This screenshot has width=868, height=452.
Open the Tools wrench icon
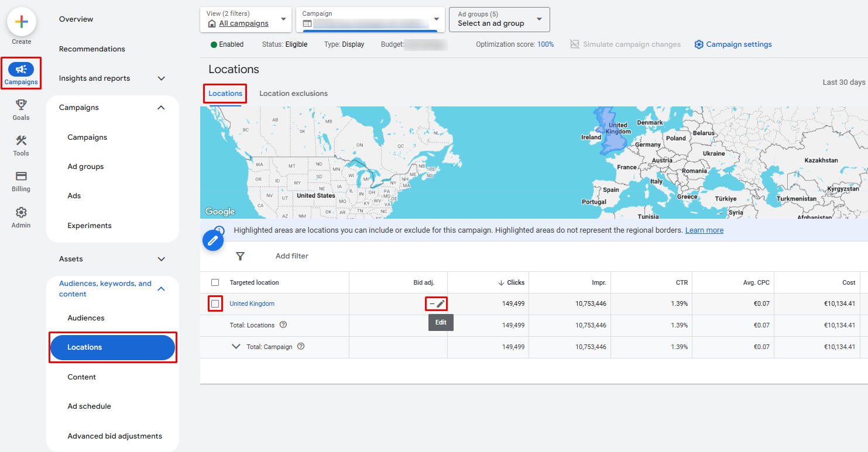click(21, 140)
